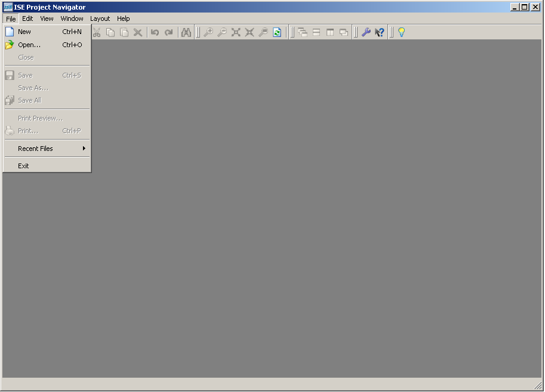Cascade windows using the toolbar icon
This screenshot has height=392, width=545.
pyautogui.click(x=303, y=32)
